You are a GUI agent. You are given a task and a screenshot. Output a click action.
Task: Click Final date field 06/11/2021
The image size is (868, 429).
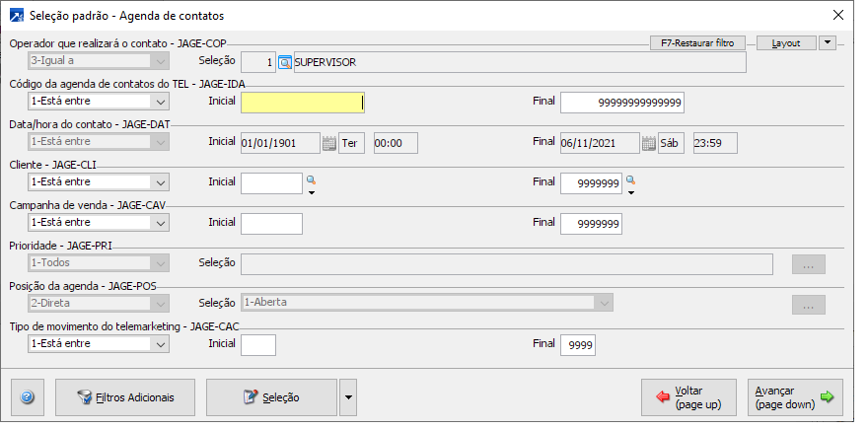click(600, 143)
